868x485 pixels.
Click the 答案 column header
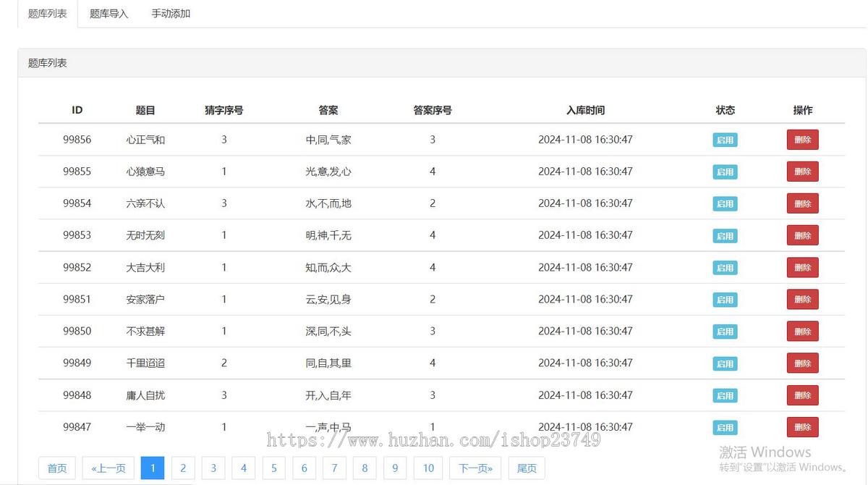pyautogui.click(x=328, y=110)
